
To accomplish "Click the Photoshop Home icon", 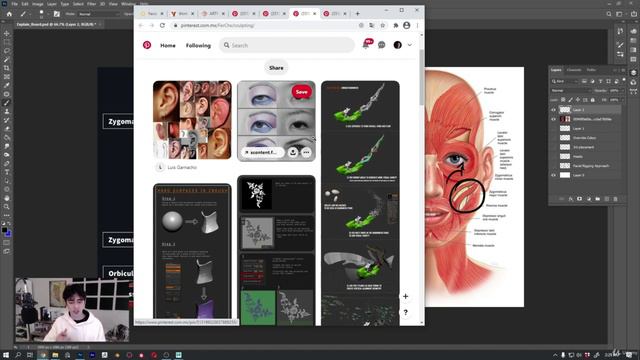I will point(9,14).
